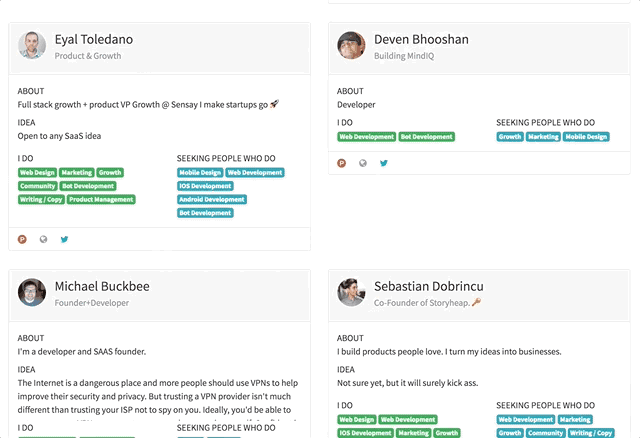Click iOS Development tag in Eyal's seeking list

(x=206, y=186)
